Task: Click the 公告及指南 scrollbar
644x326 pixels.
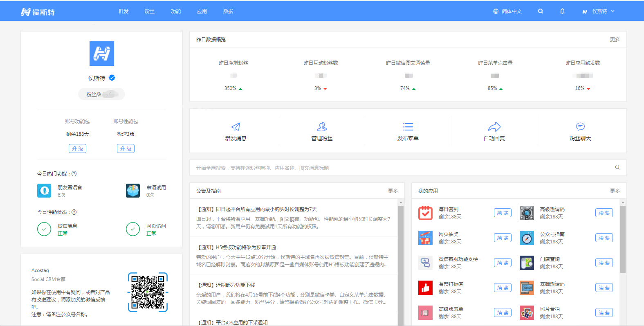Action: (x=401, y=265)
